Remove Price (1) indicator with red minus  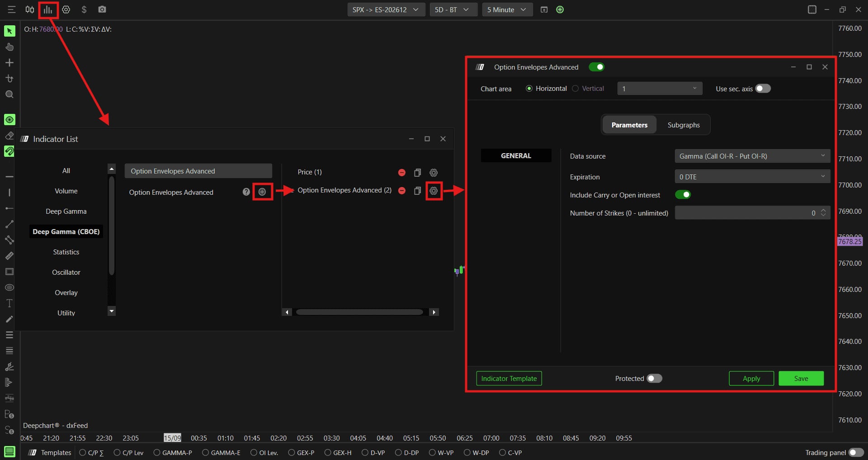pyautogui.click(x=401, y=173)
